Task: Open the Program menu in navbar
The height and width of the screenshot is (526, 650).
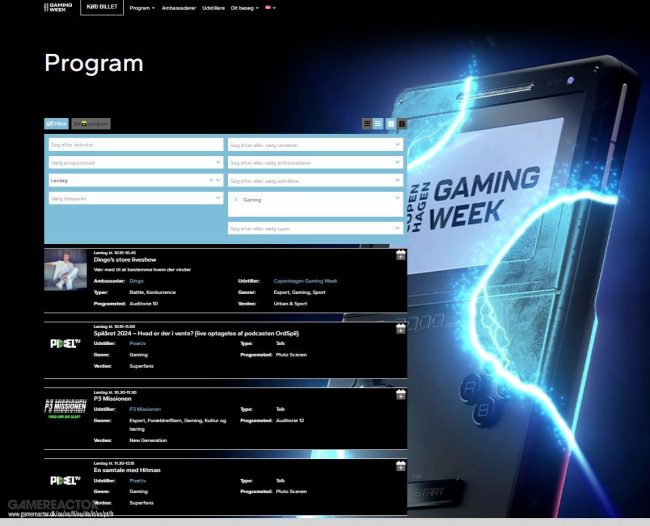Action: (142, 8)
